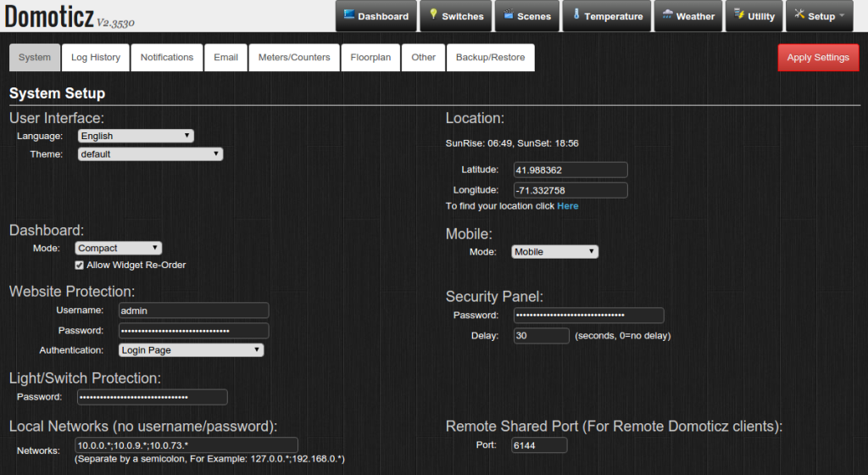Open the Theme dropdown

tap(150, 154)
